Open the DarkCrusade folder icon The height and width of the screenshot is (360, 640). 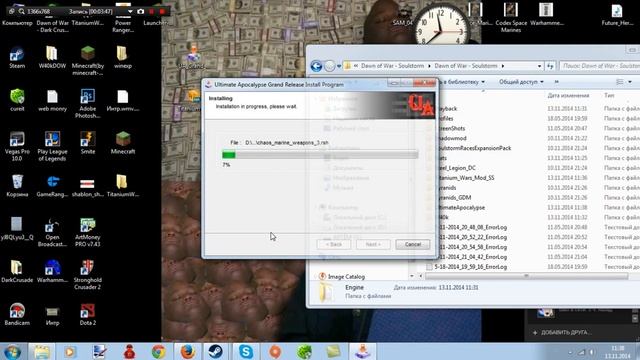point(17,271)
